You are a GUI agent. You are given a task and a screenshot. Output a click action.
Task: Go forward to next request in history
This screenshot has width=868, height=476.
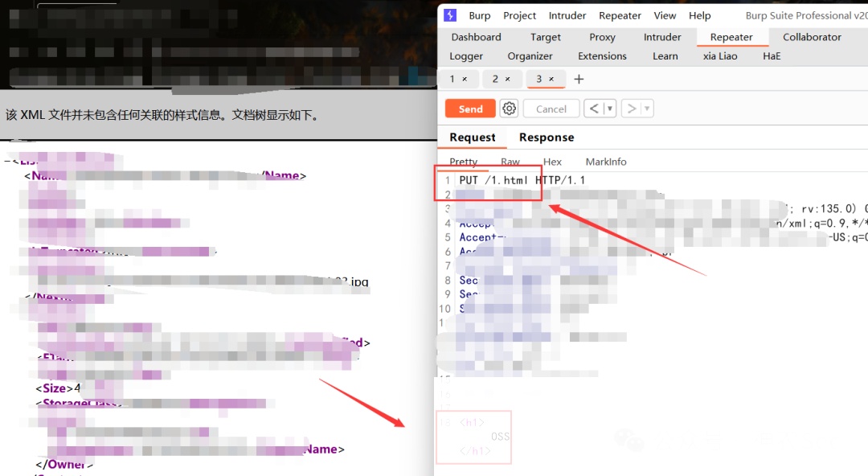tap(631, 108)
